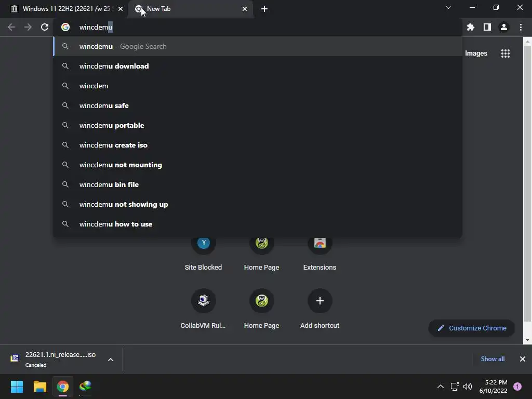Screen dimensions: 532x399
Task: Click the ISO file icon in downloads bar
Action: [15, 358]
